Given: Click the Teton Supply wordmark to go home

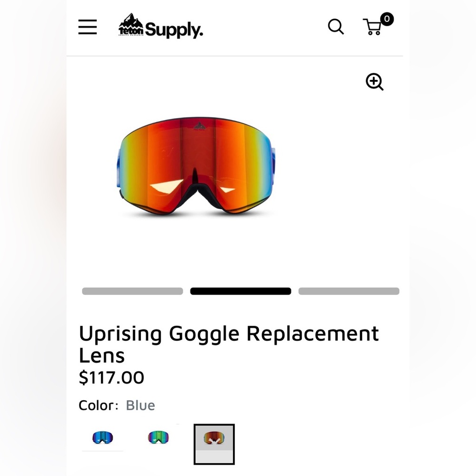Looking at the screenshot, I should [175, 30].
